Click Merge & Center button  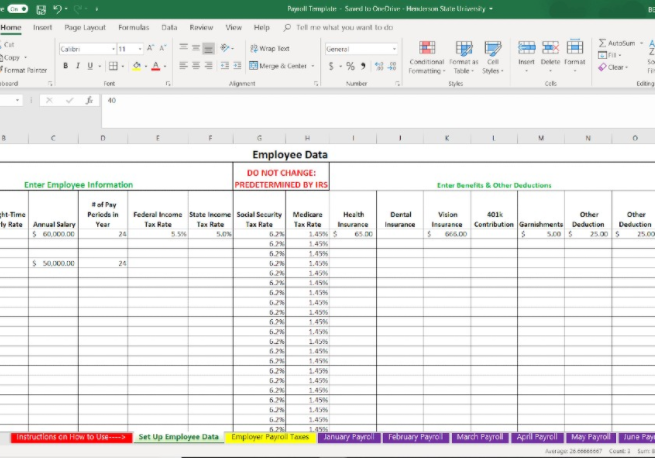click(x=278, y=66)
